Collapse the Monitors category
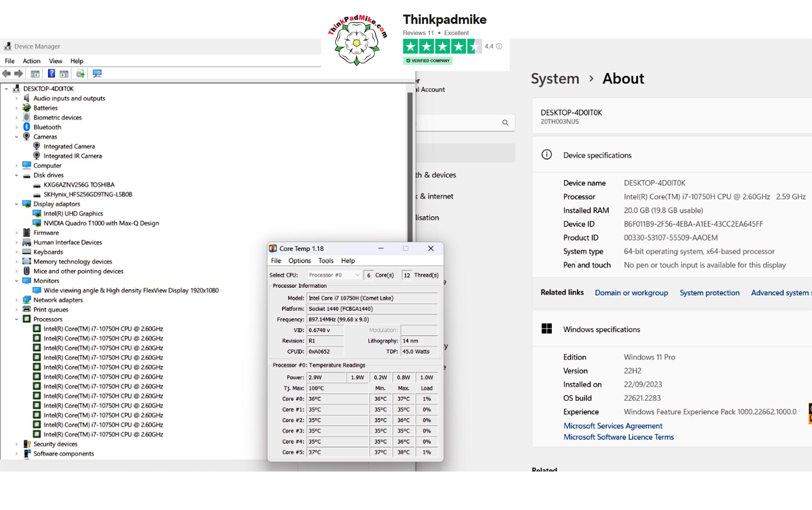This screenshot has height=510, width=812. [x=16, y=281]
